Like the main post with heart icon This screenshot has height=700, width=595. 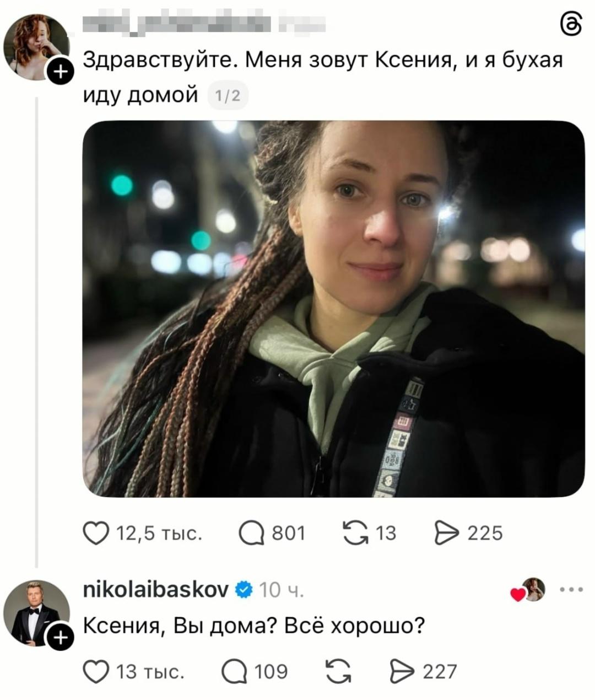click(96, 534)
